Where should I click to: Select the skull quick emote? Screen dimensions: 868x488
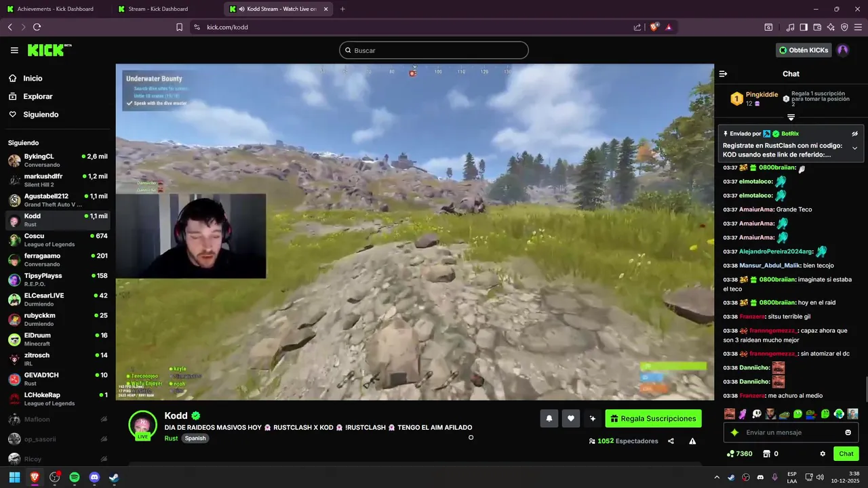757,413
